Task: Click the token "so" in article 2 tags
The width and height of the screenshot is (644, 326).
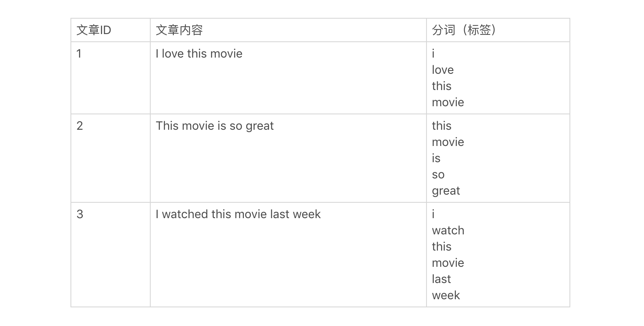Action: 438,174
